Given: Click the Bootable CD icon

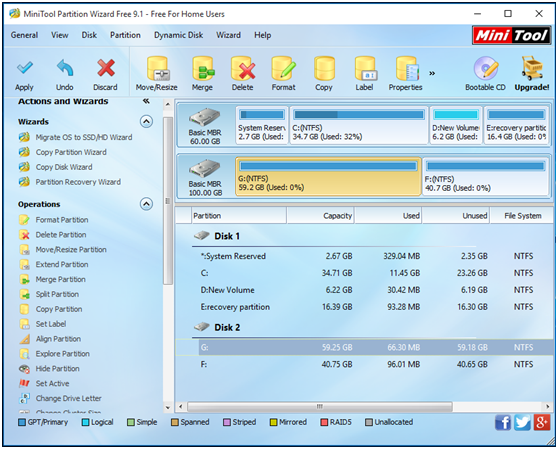Looking at the screenshot, I should point(485,68).
